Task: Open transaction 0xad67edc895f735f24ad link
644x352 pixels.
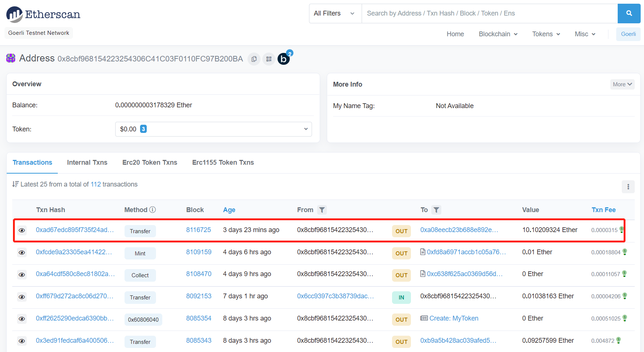Action: tap(75, 230)
